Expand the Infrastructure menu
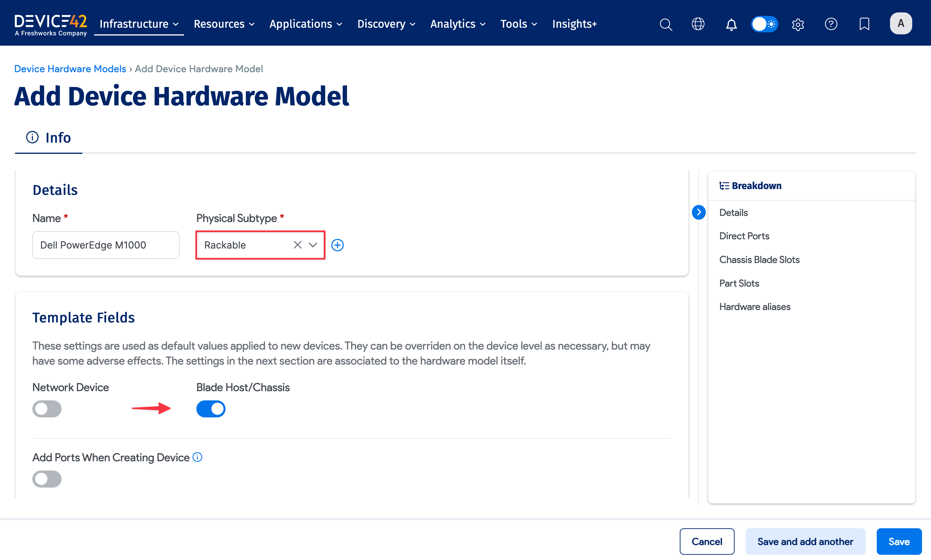This screenshot has width=931, height=560. point(139,23)
